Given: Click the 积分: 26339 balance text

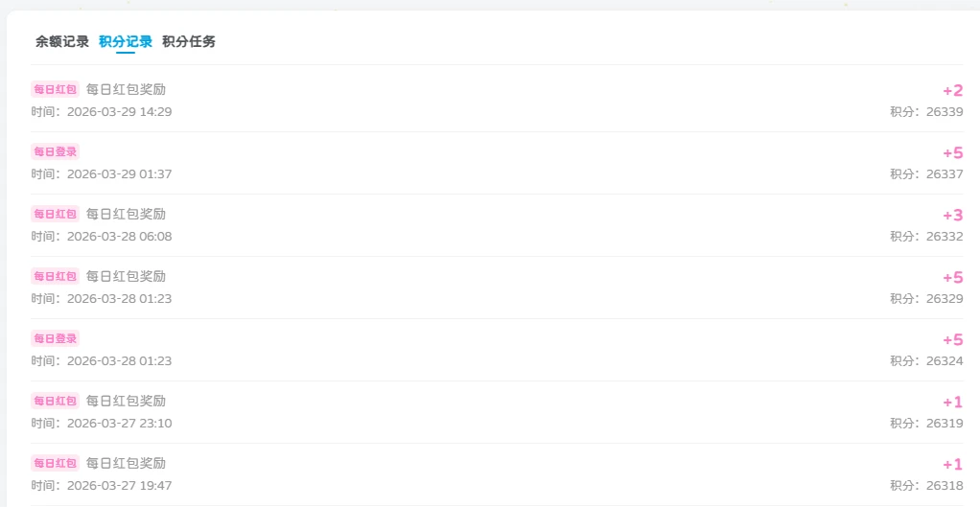Looking at the screenshot, I should point(926,112).
